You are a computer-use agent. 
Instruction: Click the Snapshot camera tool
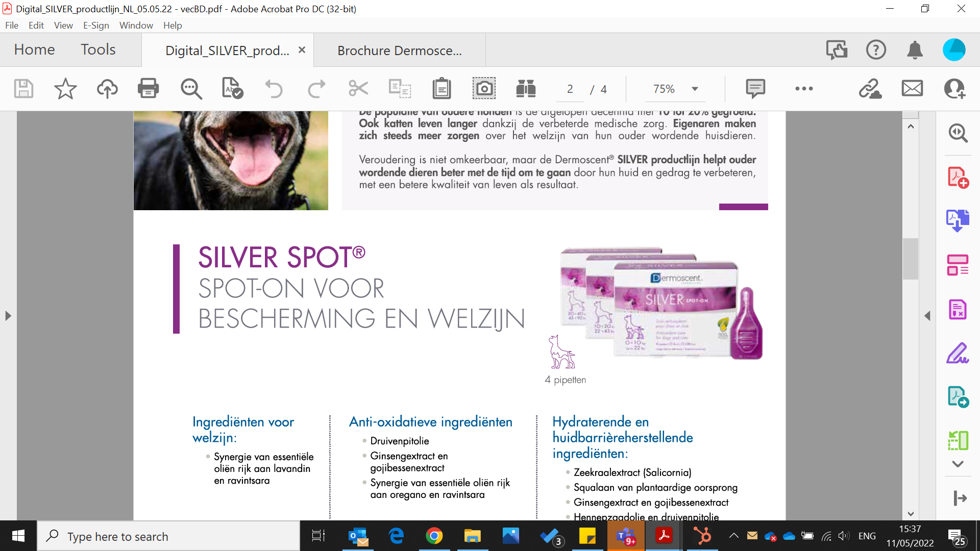(483, 89)
